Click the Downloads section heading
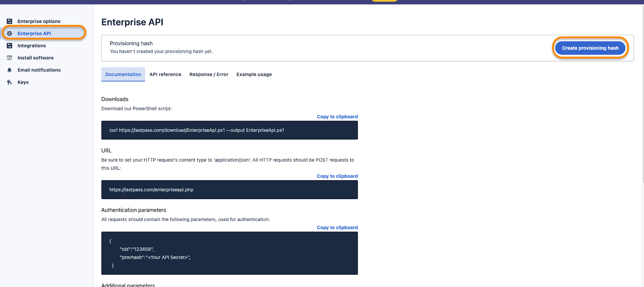 pyautogui.click(x=115, y=99)
